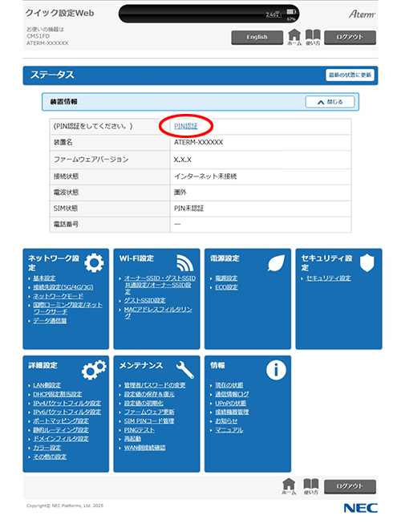The height and width of the screenshot is (532, 401).
Task: Open データ通信量 link
Action: point(50,321)
